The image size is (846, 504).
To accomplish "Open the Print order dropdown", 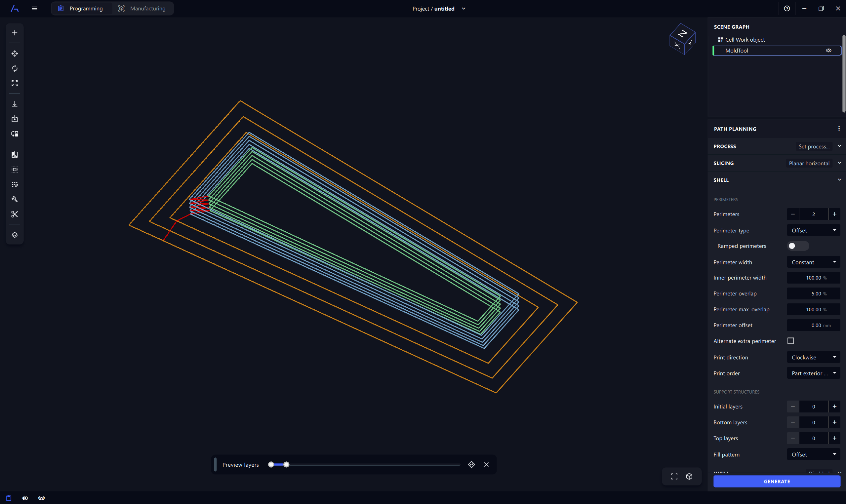I will [x=813, y=373].
